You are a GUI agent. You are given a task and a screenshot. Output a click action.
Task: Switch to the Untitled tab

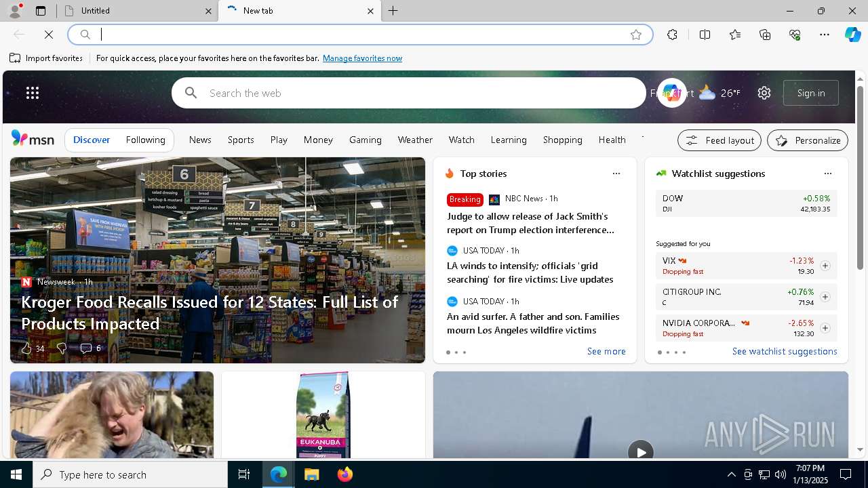[x=138, y=11]
